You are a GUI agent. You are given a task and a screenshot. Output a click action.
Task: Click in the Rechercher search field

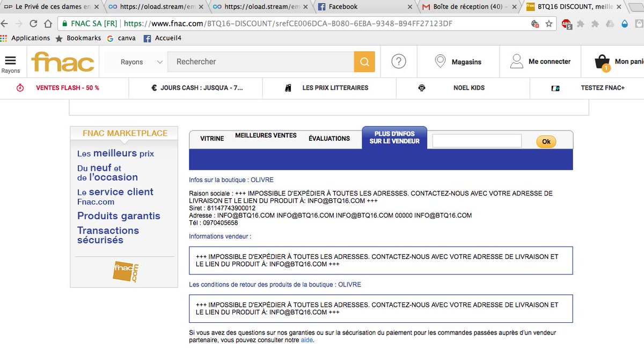(x=261, y=62)
